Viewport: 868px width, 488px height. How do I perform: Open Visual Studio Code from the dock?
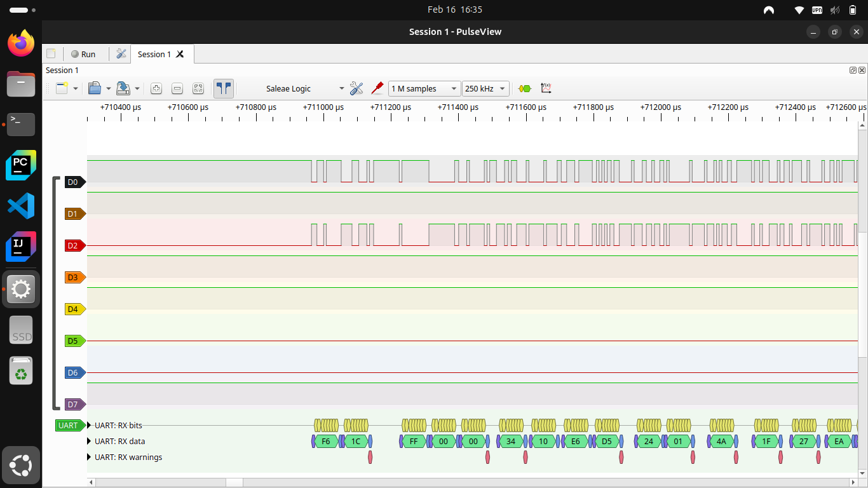[21, 206]
